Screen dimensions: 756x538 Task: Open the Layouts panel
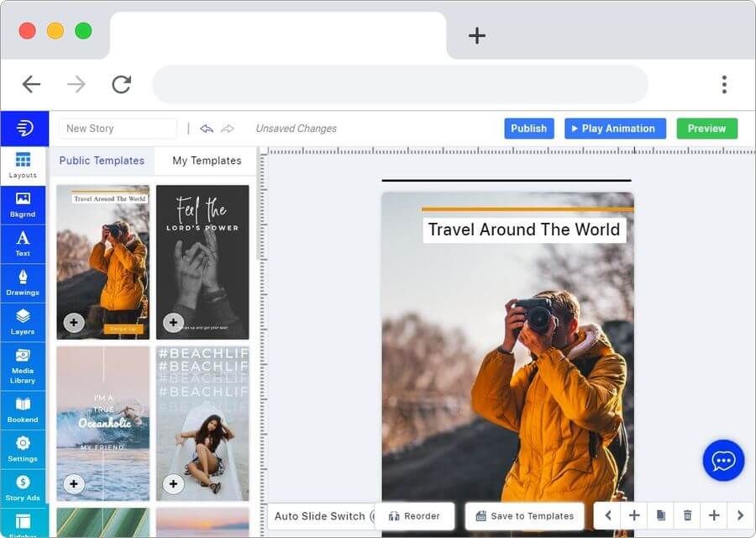tap(23, 166)
